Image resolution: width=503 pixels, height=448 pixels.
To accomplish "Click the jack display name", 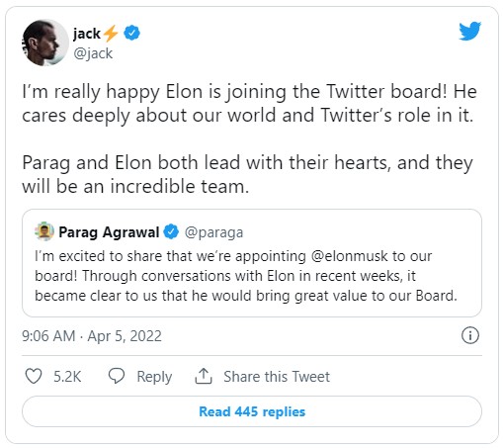I will pyautogui.click(x=87, y=34).
